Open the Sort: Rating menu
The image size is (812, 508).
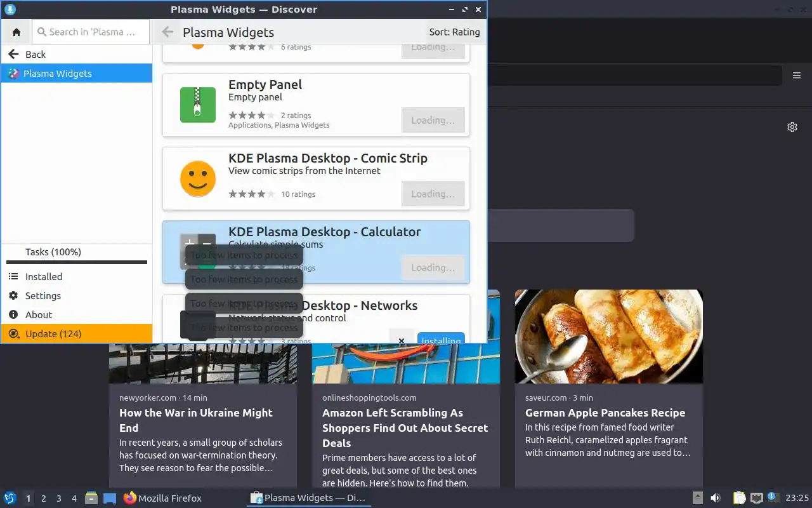point(454,32)
